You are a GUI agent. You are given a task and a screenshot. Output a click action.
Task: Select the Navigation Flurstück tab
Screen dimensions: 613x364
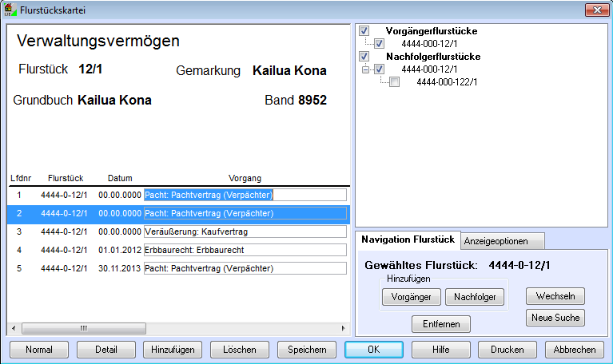(x=408, y=239)
